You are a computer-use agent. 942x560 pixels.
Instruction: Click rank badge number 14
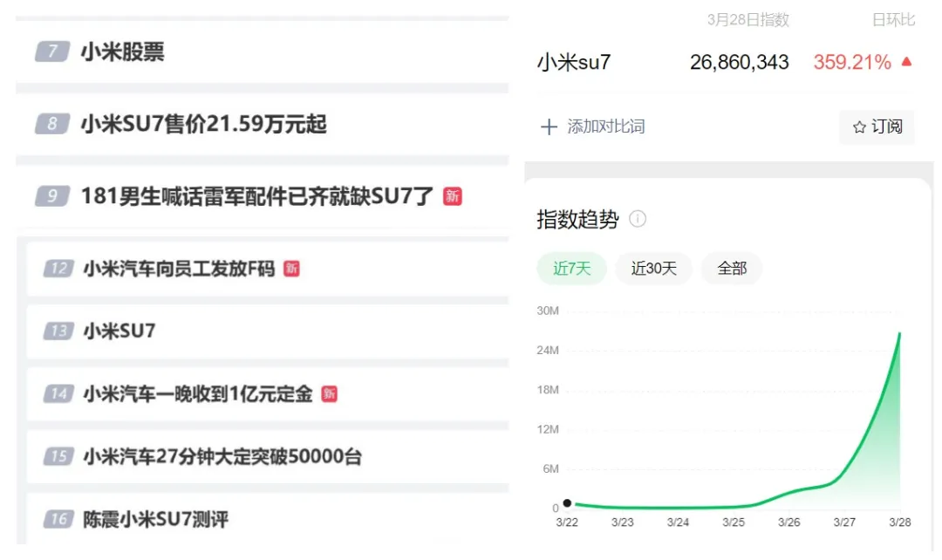(x=59, y=394)
